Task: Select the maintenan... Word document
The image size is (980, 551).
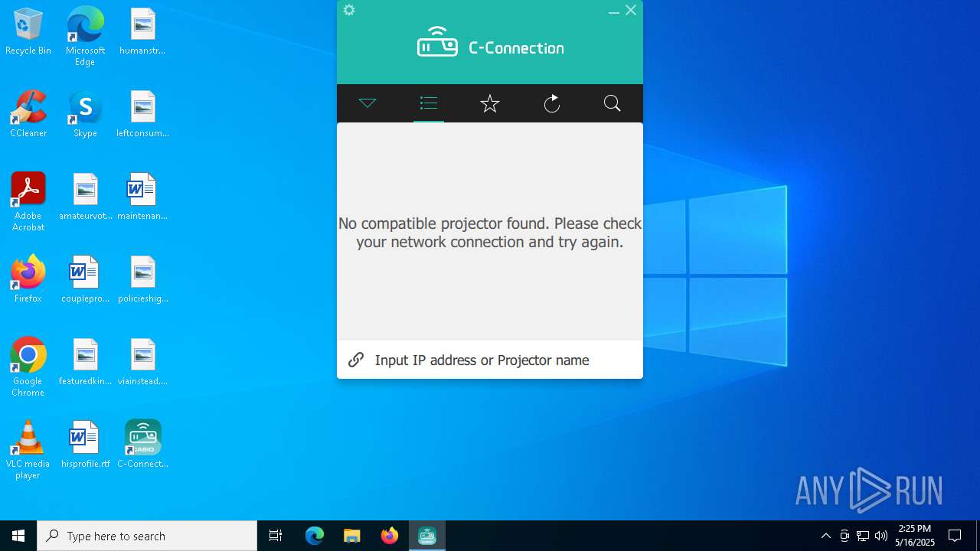Action: pos(142,197)
